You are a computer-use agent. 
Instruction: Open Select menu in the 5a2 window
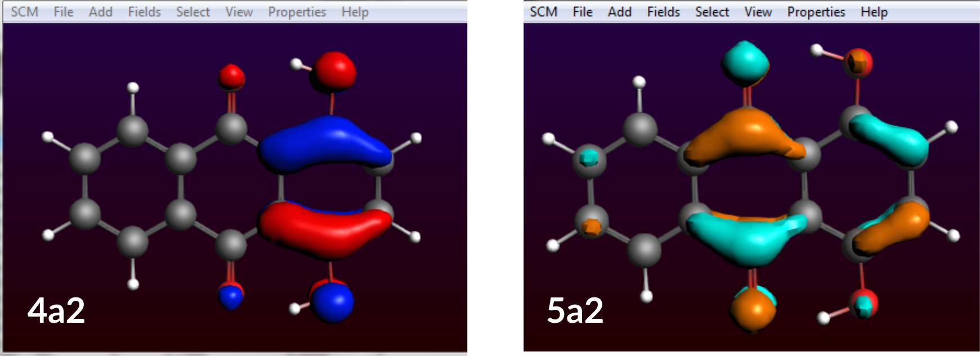coord(711,12)
